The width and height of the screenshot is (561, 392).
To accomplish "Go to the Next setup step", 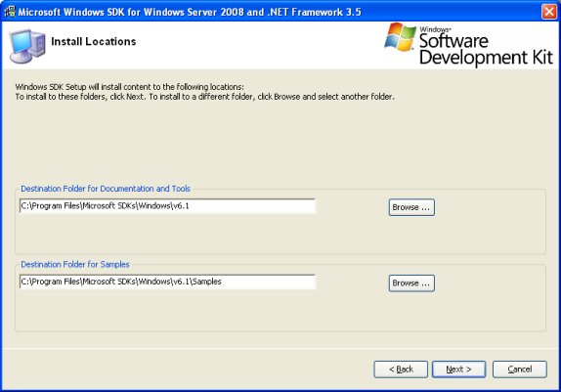I will 458,370.
